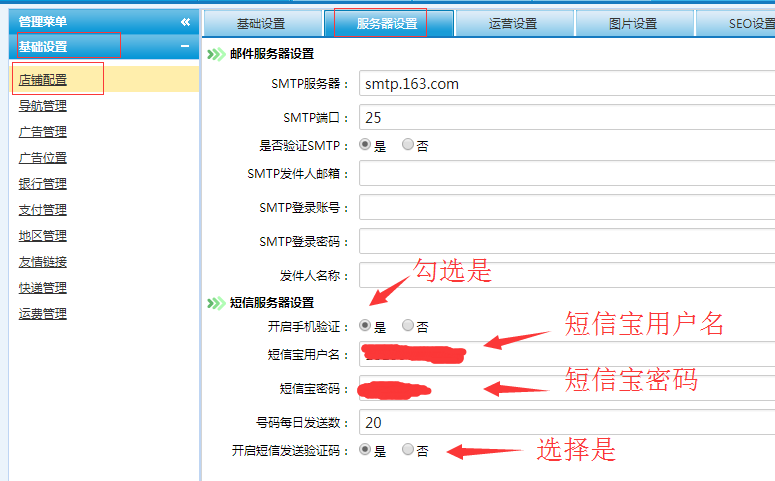The width and height of the screenshot is (775, 481).
Task: Open 店铺配置 in the sidebar
Action: (x=43, y=80)
